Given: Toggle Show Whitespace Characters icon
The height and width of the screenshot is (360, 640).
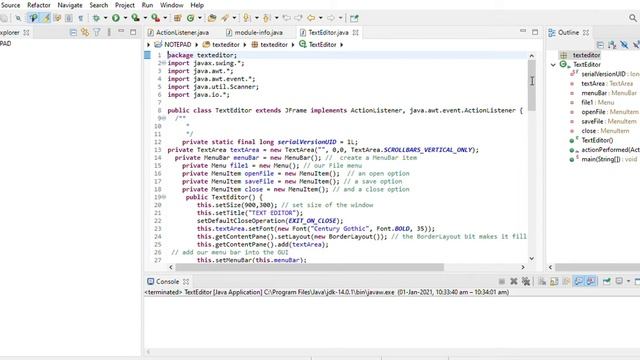Looking at the screenshot, I should click(80, 18).
